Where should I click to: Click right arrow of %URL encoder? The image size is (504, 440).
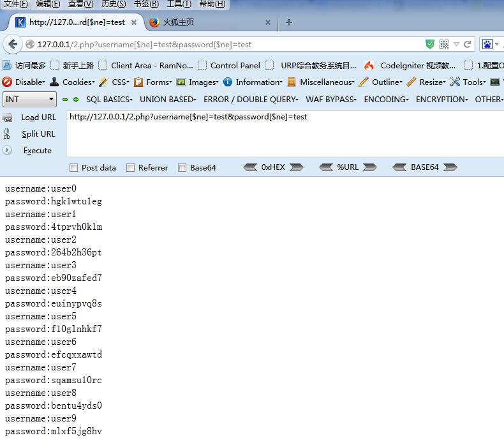[x=369, y=167]
